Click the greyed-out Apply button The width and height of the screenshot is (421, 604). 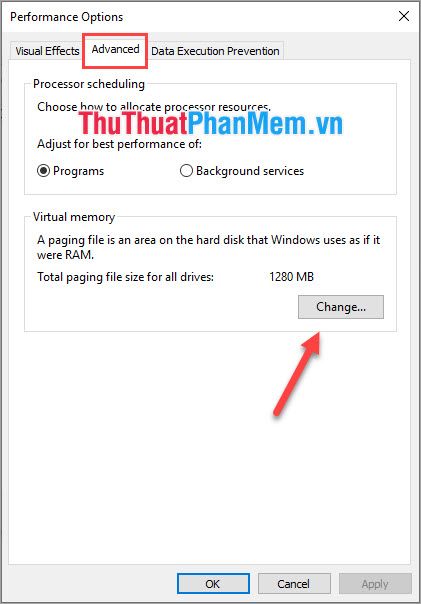[375, 584]
